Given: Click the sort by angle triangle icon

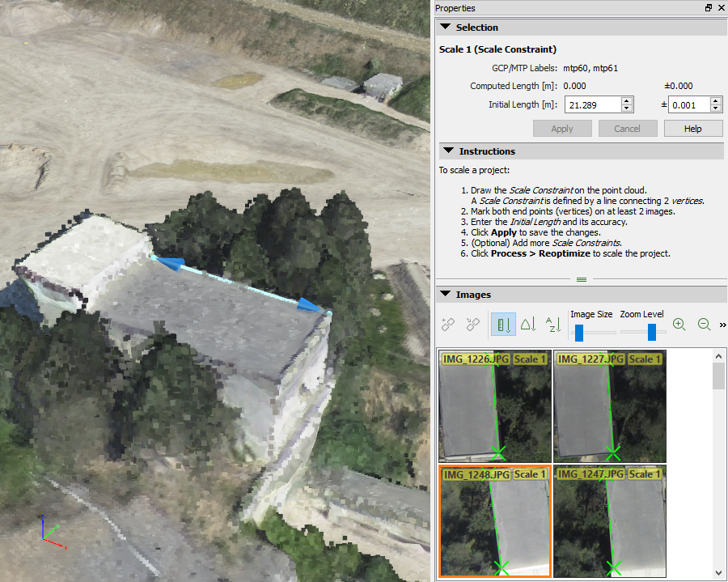Looking at the screenshot, I should [x=527, y=325].
